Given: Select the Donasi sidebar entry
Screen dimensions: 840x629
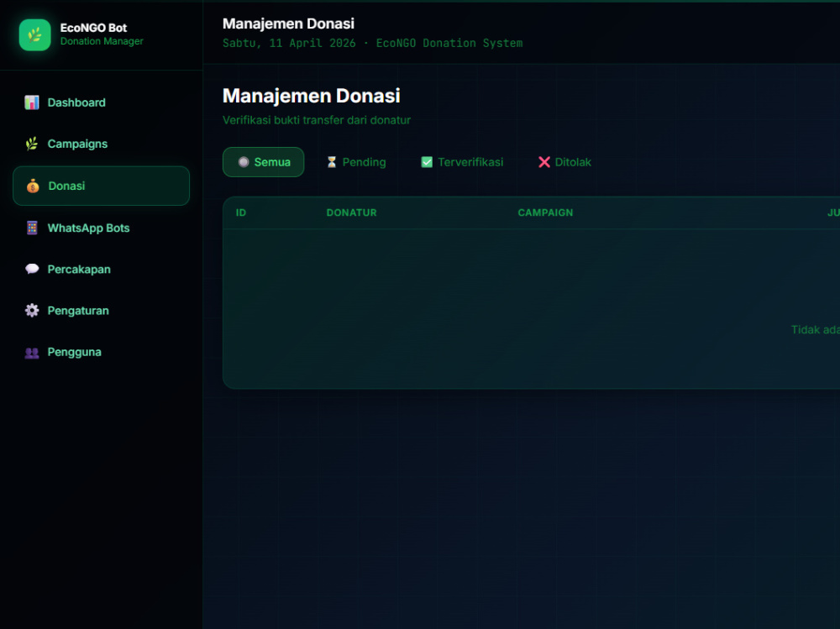Looking at the screenshot, I should point(102,186).
